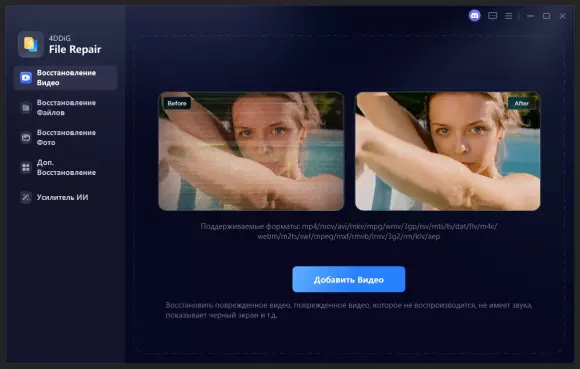Open Доп. Восстановление section
Viewport: 580px width, 369px height.
pyautogui.click(x=65, y=167)
